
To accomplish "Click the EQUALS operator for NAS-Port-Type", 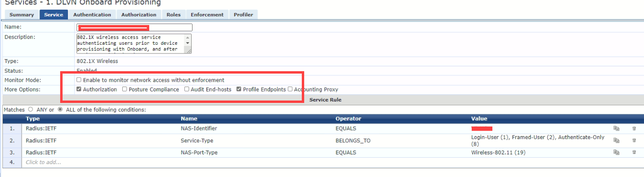I will 346,152.
